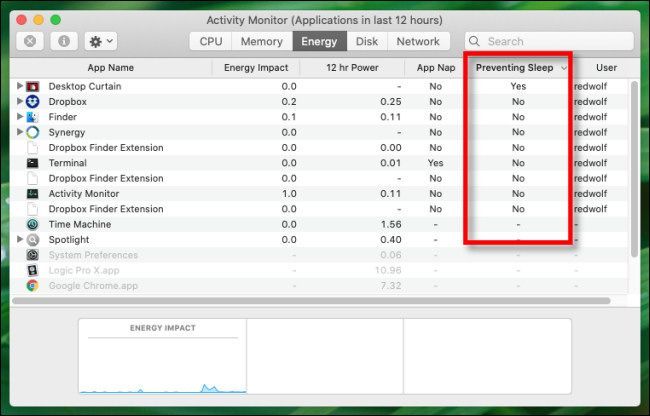
Task: Open the Network tab
Action: [418, 41]
